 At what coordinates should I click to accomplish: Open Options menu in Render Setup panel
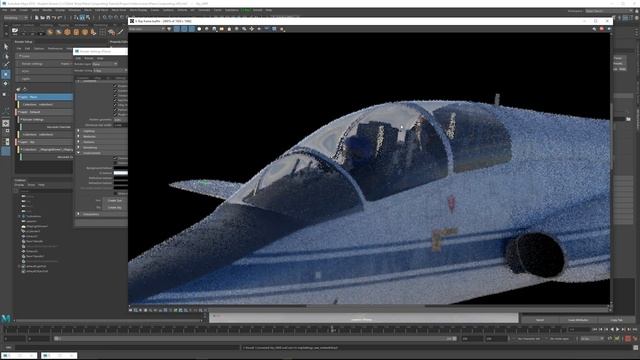pyautogui.click(x=39, y=49)
